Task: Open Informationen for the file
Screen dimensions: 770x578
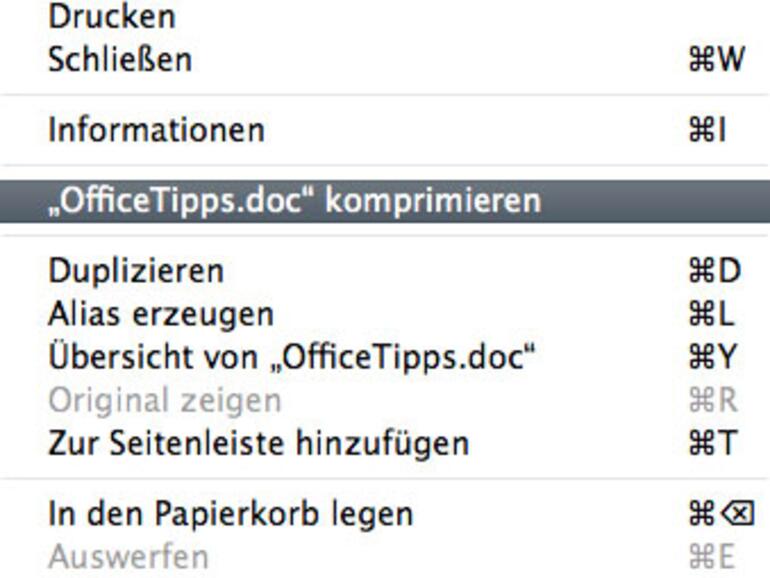Action: (x=156, y=130)
